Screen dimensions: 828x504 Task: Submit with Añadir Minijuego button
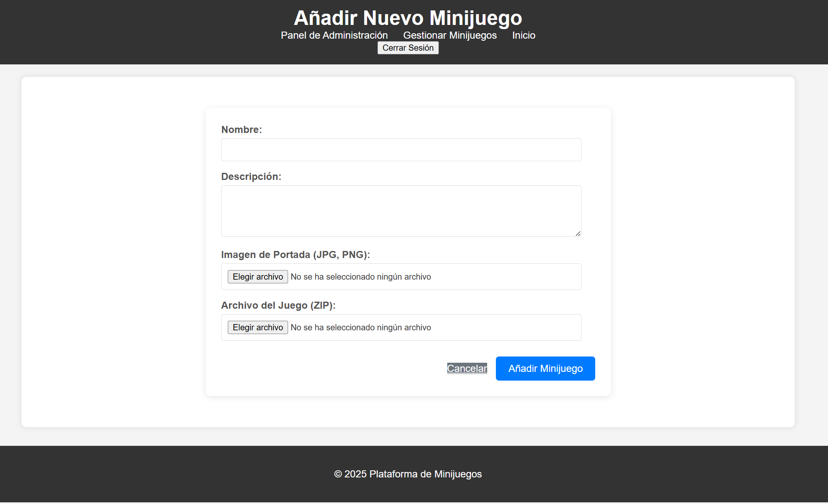(545, 369)
